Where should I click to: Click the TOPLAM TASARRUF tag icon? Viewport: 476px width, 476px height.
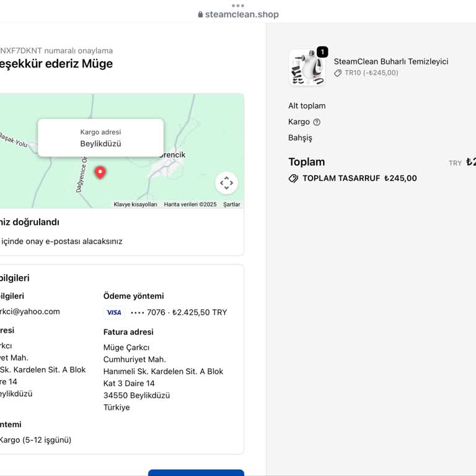pos(293,178)
